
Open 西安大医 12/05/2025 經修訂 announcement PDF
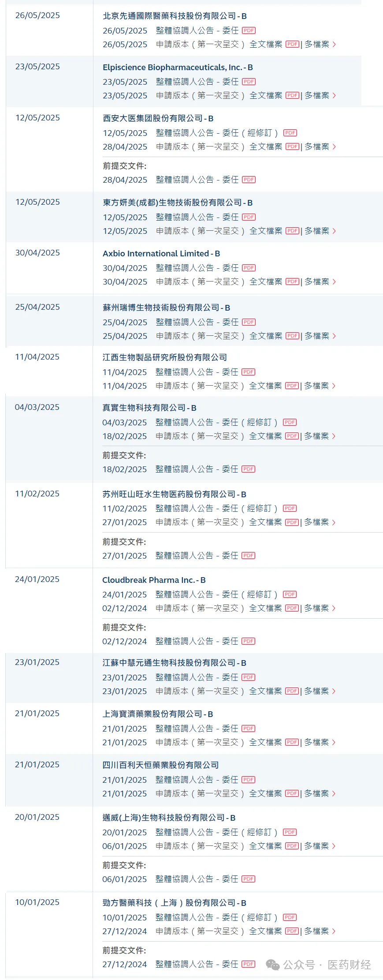(x=290, y=133)
